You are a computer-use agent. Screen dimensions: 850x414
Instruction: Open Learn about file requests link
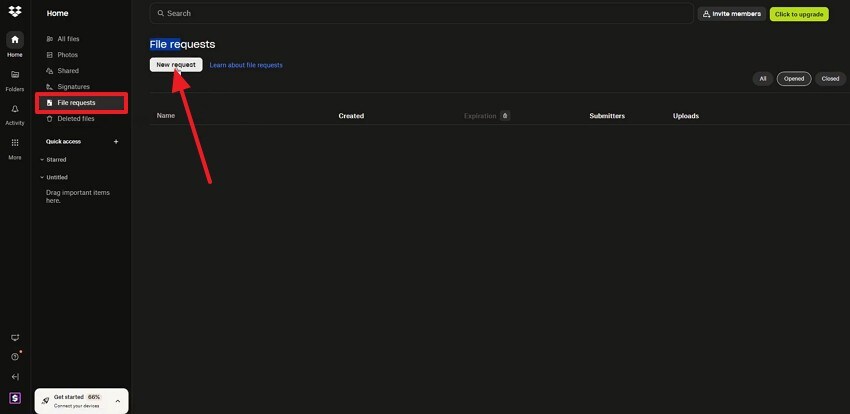click(x=246, y=65)
